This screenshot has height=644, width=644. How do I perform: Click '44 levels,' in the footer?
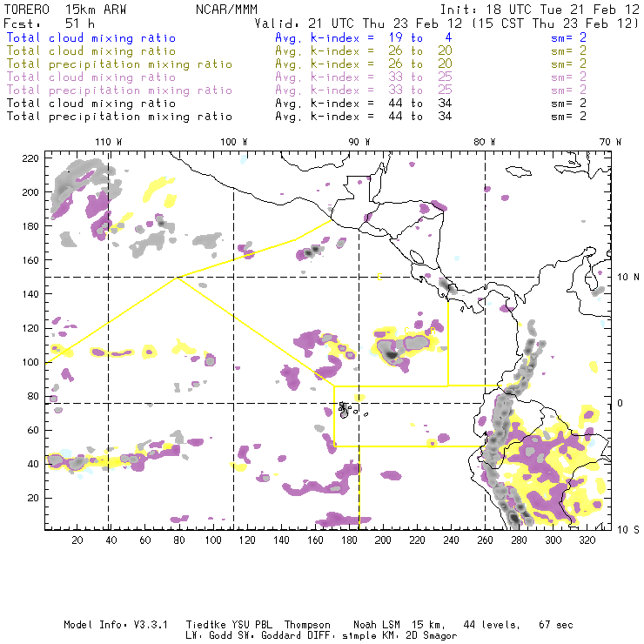(x=492, y=625)
